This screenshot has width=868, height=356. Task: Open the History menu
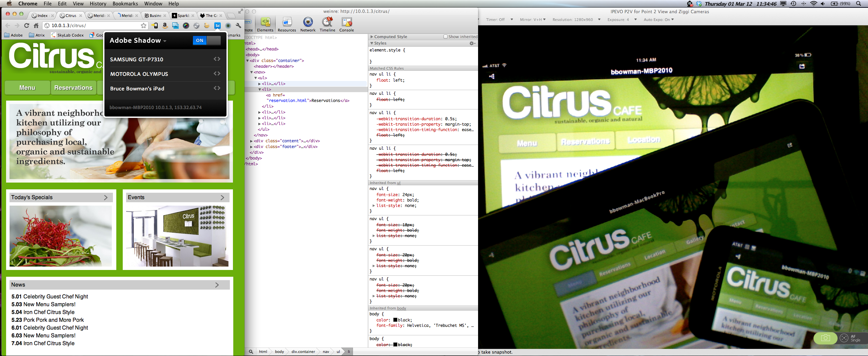point(98,4)
